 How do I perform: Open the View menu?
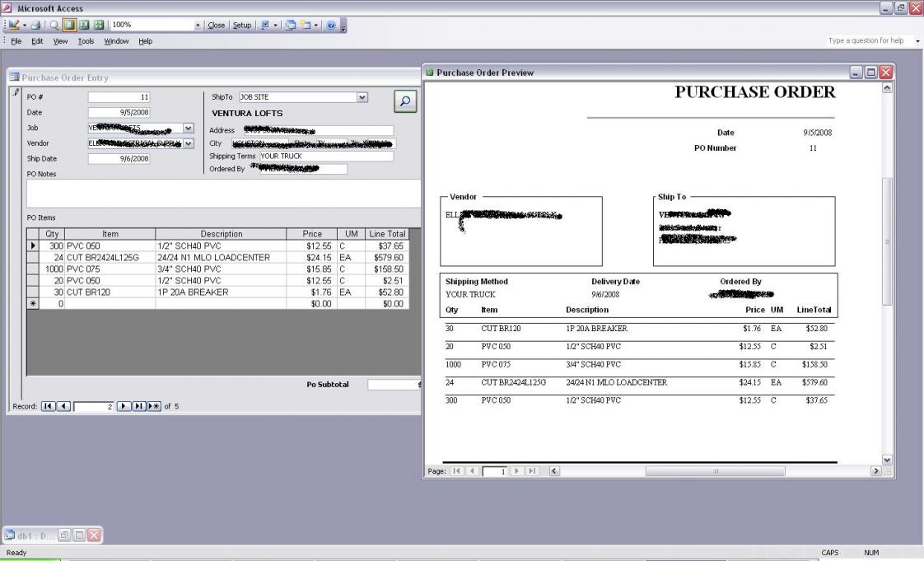tap(60, 40)
